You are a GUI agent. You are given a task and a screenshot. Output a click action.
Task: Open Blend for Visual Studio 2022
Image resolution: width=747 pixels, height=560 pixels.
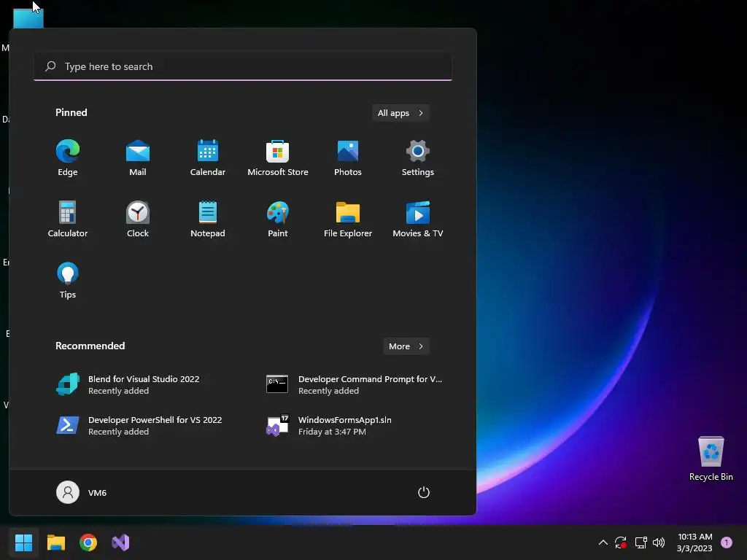pyautogui.click(x=138, y=385)
